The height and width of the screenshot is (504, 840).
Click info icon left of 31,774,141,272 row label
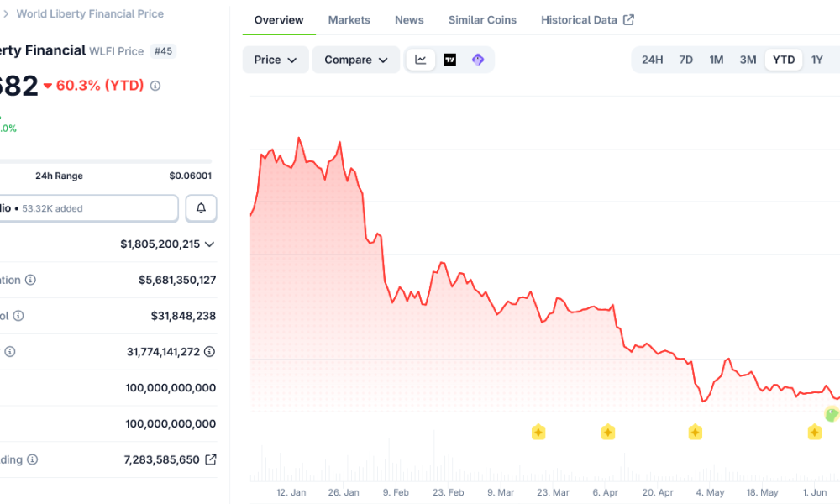9,351
